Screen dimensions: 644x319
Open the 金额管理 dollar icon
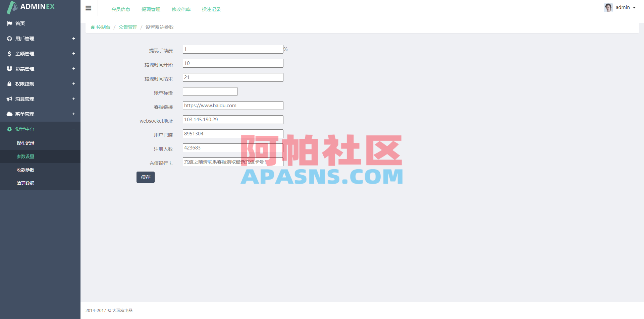[x=9, y=54]
